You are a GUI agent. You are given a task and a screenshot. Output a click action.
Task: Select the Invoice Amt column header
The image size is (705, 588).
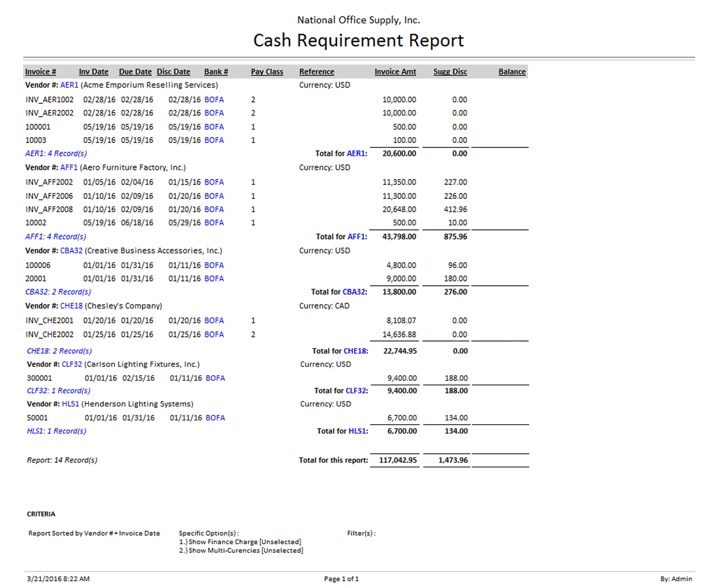point(395,72)
